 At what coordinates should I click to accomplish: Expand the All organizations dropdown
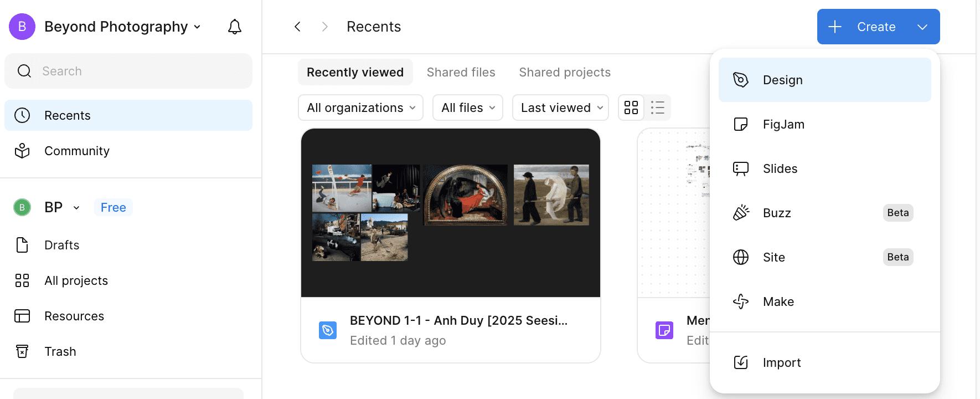(360, 108)
